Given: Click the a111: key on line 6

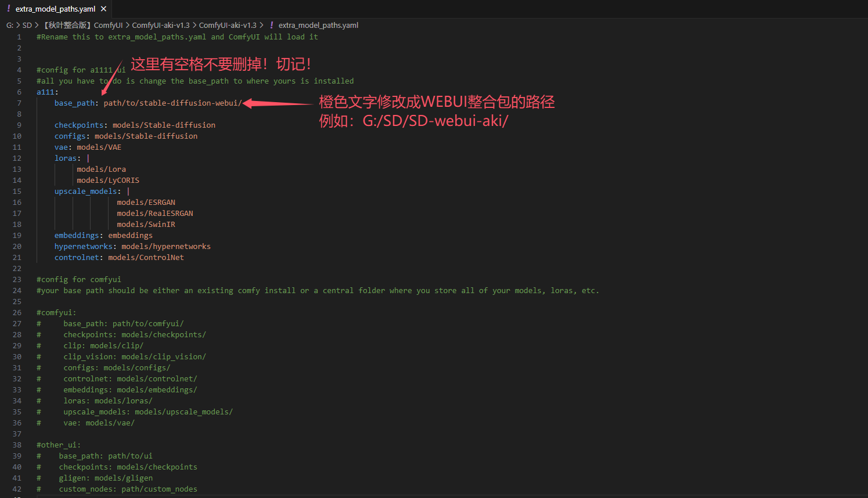Looking at the screenshot, I should tap(48, 92).
